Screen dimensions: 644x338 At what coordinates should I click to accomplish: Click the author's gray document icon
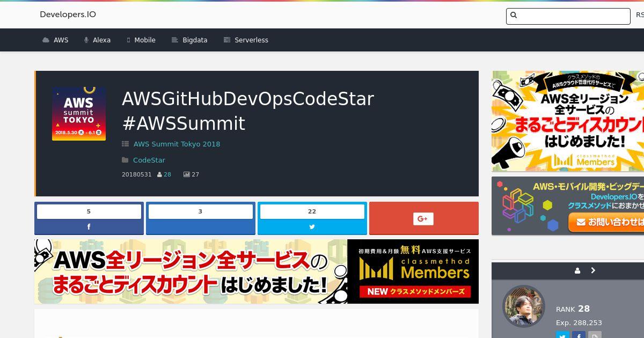(595, 335)
